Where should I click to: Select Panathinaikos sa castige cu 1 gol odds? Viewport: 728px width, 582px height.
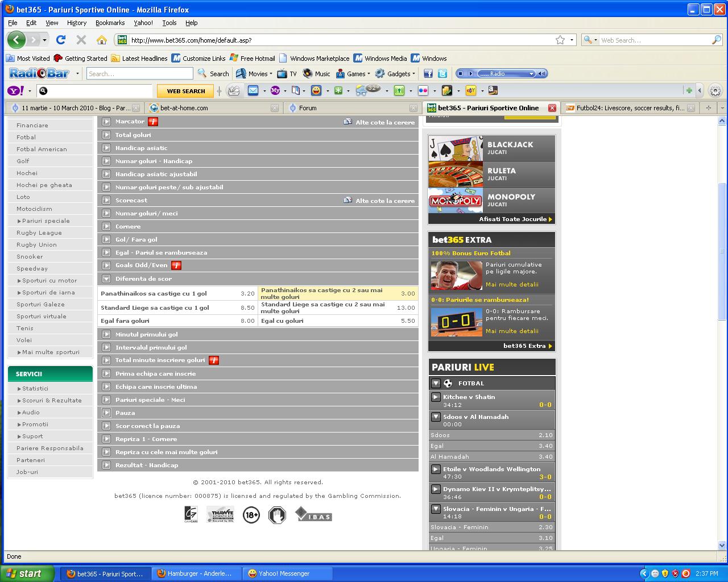[x=177, y=293]
